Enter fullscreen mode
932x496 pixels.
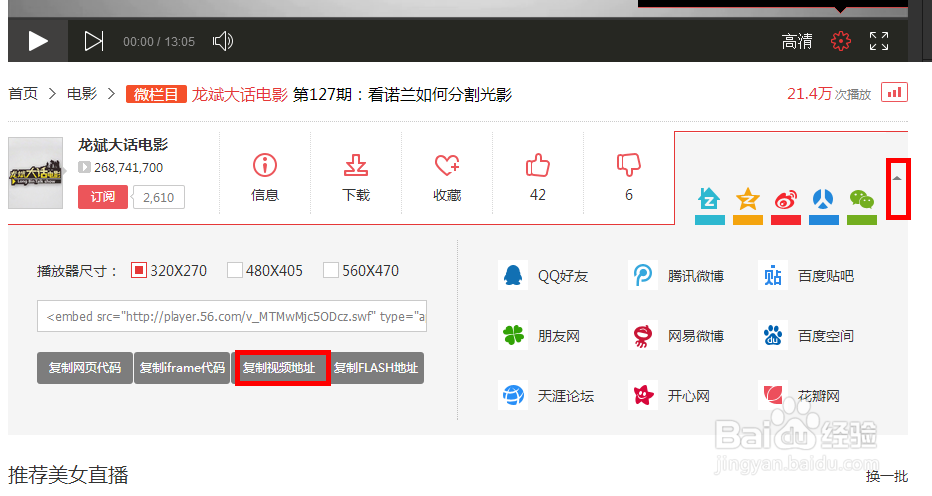(879, 41)
